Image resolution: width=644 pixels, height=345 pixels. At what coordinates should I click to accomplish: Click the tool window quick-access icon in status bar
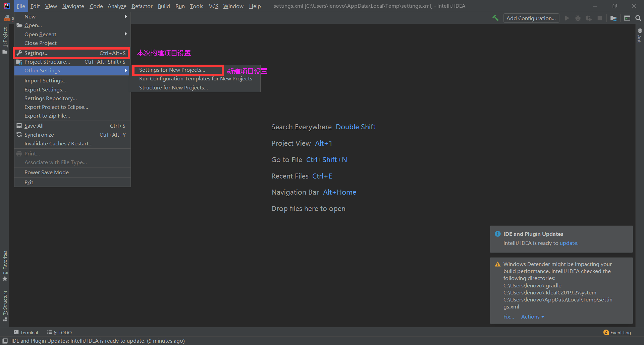(5, 341)
